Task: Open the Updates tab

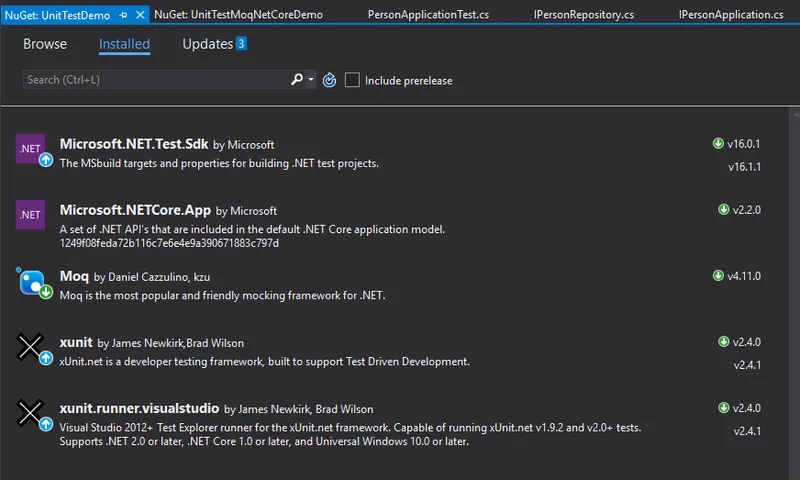Action: pyautogui.click(x=208, y=44)
